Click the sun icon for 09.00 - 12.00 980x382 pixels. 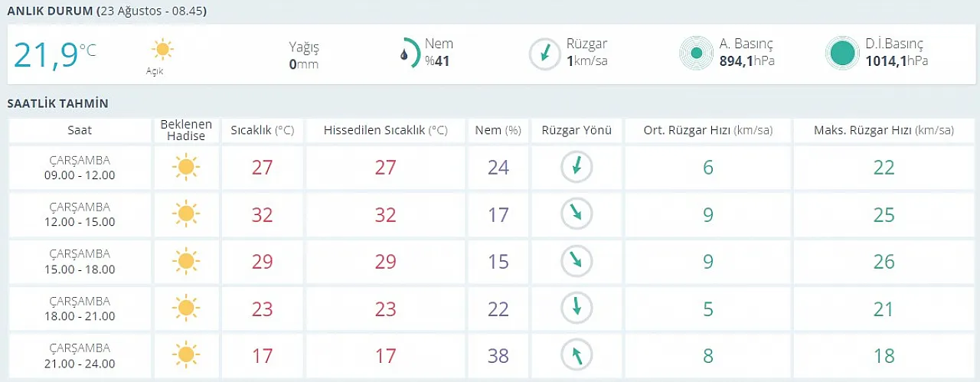[185, 167]
